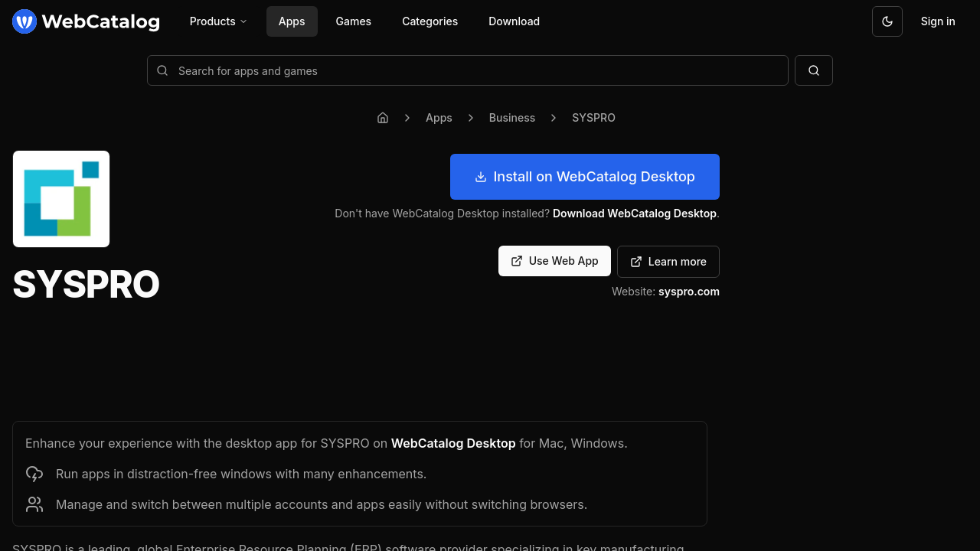Image resolution: width=980 pixels, height=551 pixels.
Task: Select Apps in the breadcrumb
Action: tap(439, 118)
